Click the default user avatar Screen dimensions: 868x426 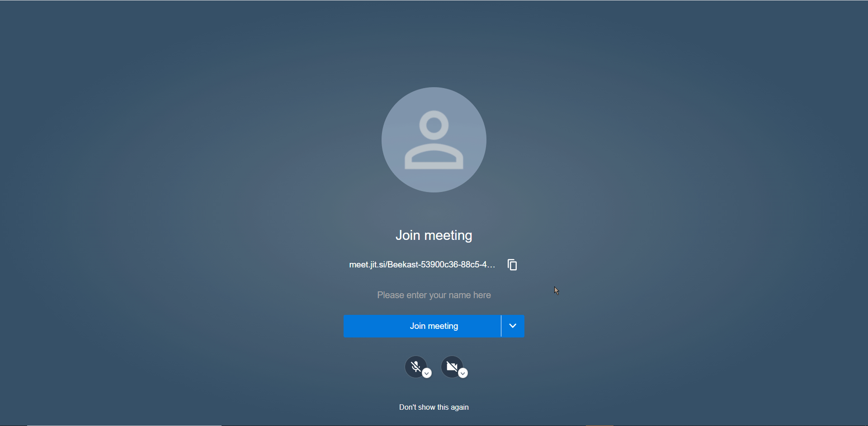434,140
